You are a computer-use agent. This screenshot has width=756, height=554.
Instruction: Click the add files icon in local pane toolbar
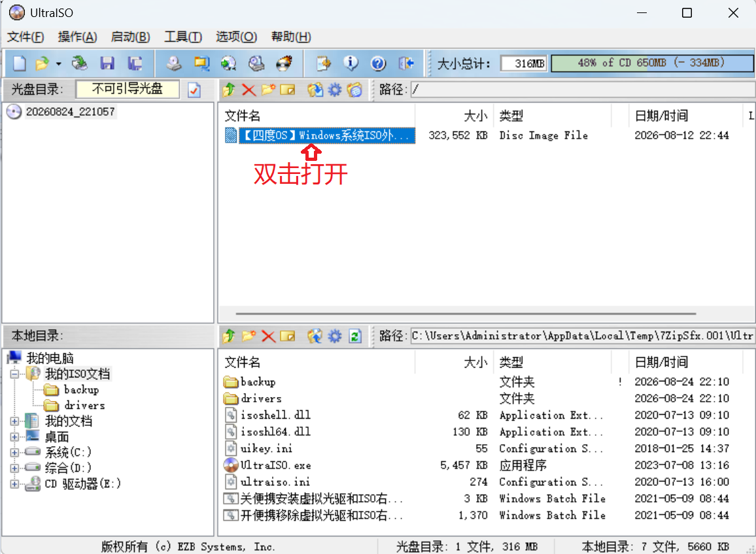pyautogui.click(x=315, y=336)
